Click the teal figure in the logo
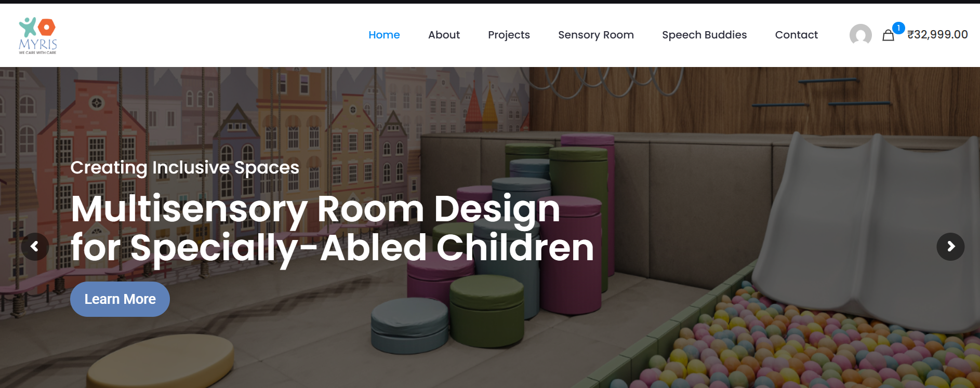 [x=28, y=27]
